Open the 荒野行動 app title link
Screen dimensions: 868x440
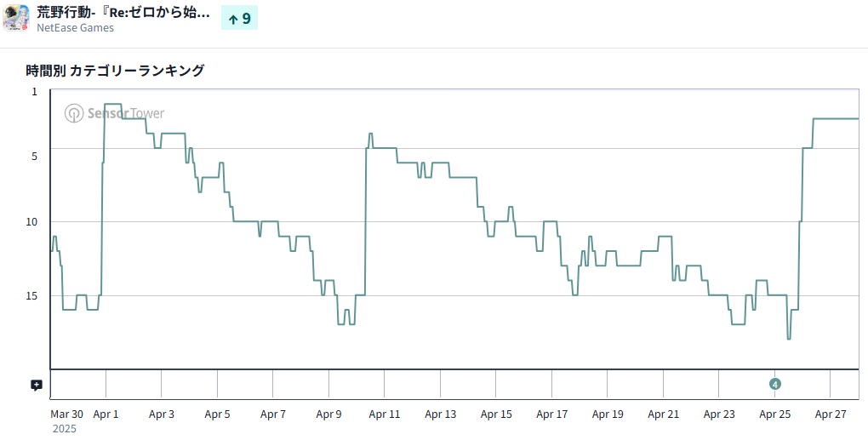point(123,13)
